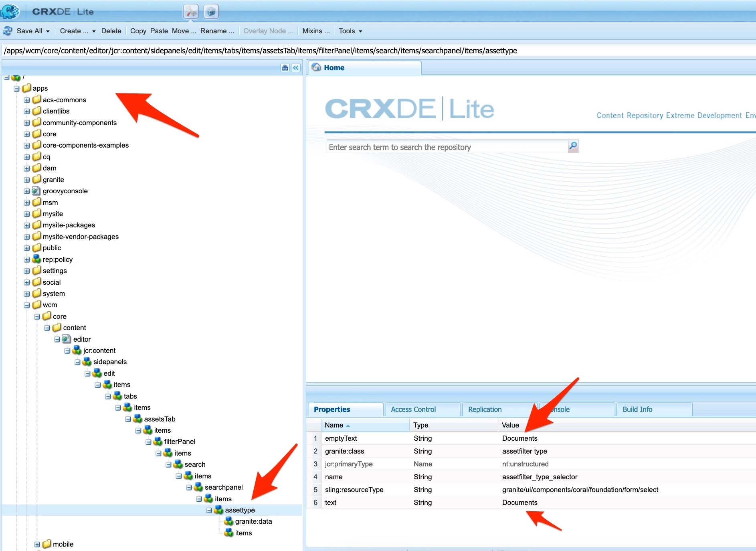Viewport: 756px width, 551px height.
Task: Switch to the Replication tab
Action: (x=499, y=409)
